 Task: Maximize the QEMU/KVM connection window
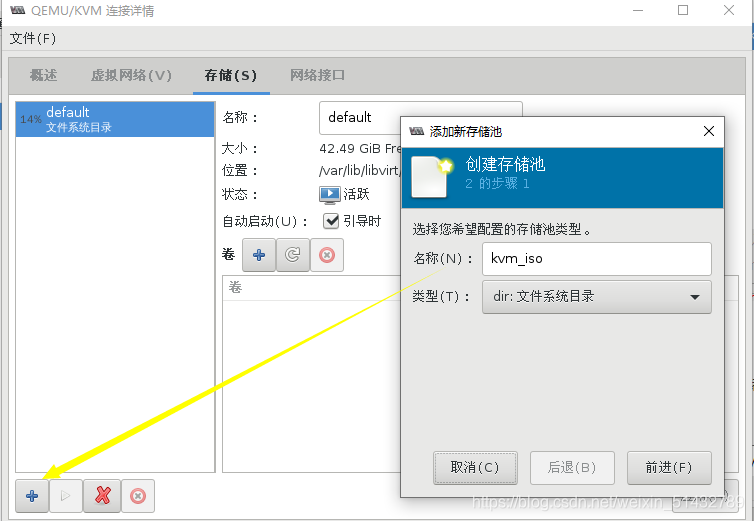point(683,10)
